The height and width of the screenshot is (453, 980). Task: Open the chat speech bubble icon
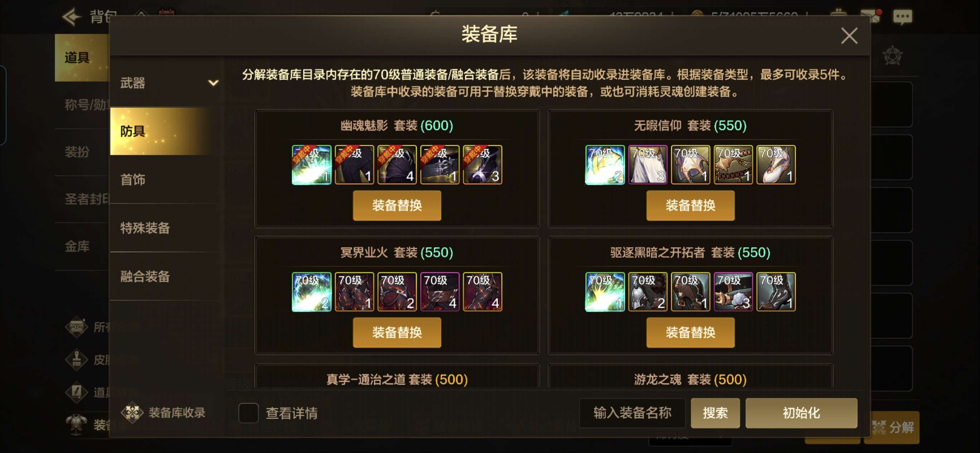tap(902, 17)
